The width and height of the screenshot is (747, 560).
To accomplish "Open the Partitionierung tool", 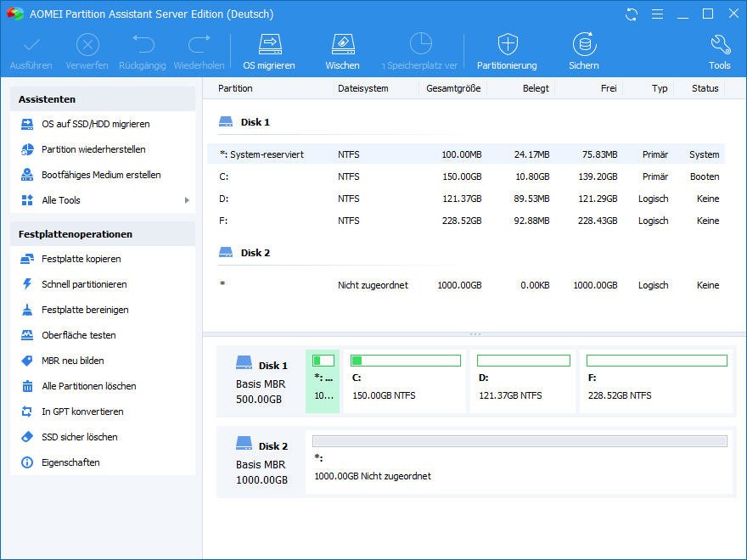I will pyautogui.click(x=507, y=45).
